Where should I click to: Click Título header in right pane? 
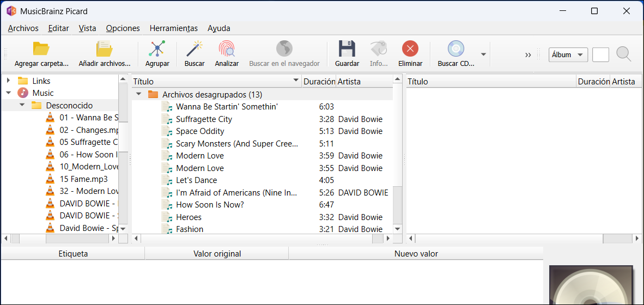click(x=491, y=81)
